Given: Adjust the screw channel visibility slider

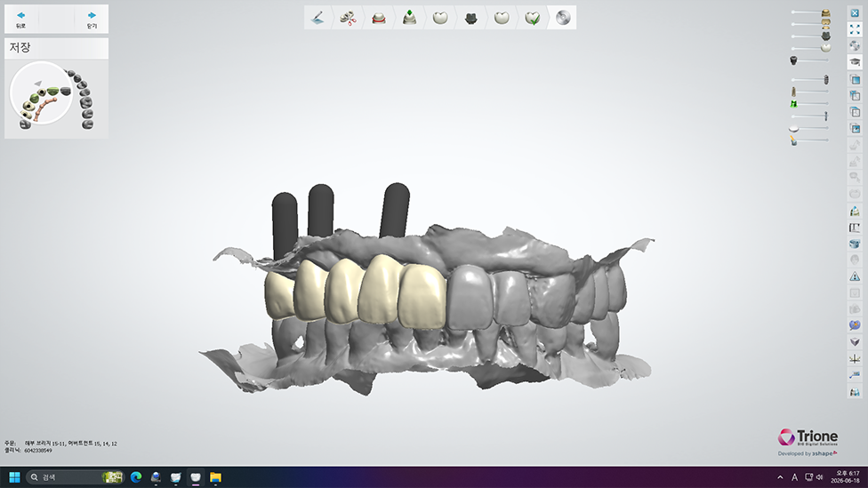Looking at the screenshot, I should pyautogui.click(x=810, y=116).
